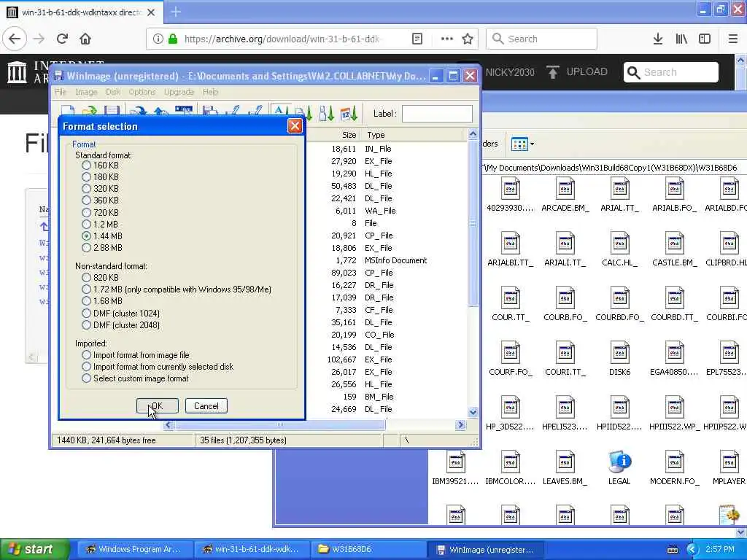The width and height of the screenshot is (747, 560).
Task: Open Firefox library icon
Action: 681,39
